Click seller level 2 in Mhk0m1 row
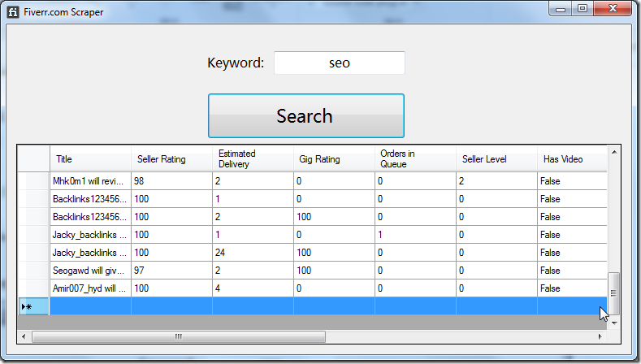 (496, 180)
